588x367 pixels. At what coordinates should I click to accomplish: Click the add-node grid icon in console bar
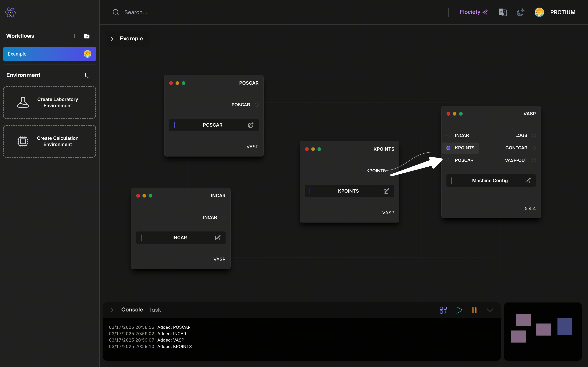(443, 310)
